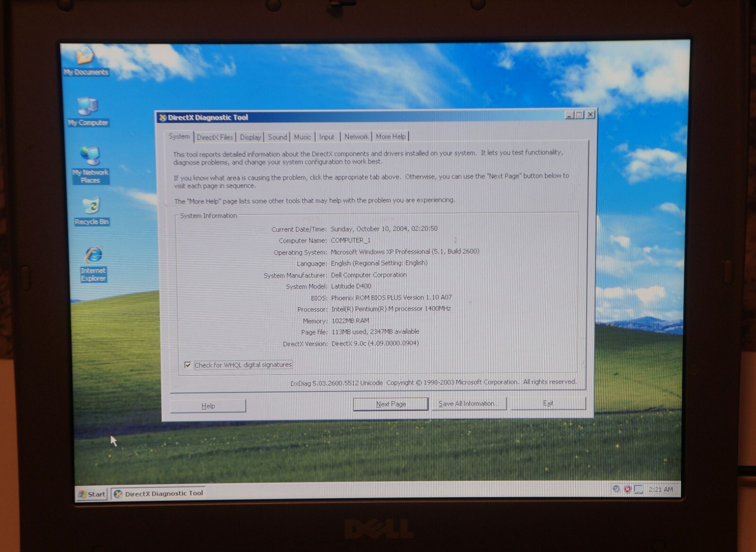Open the Sound tab
The height and width of the screenshot is (552, 756).
tap(277, 137)
